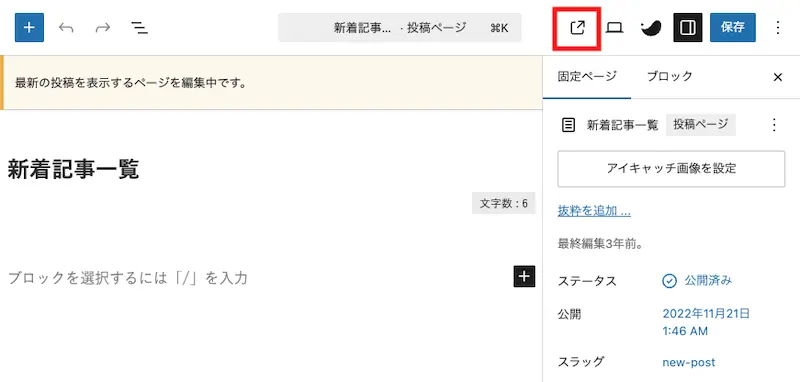Image resolution: width=800 pixels, height=382 pixels.
Task: Add block with black plus icon
Action: pyautogui.click(x=524, y=276)
